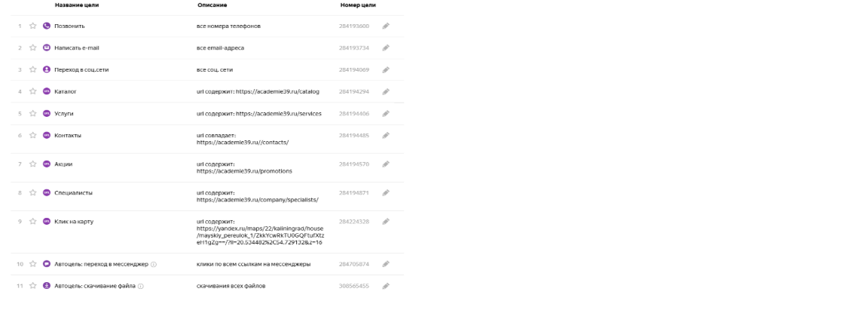Screen dimensions: 868x310
Task: Click the pencil icon for Автоцель: скачивание файла
Action: click(x=386, y=286)
